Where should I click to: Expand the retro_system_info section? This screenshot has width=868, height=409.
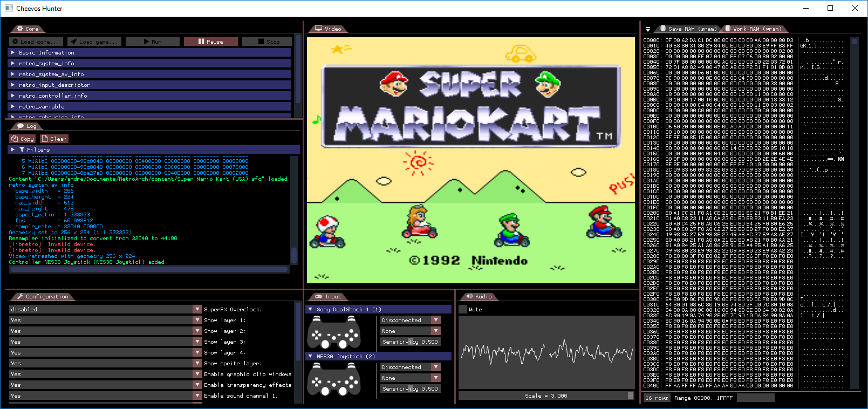149,63
